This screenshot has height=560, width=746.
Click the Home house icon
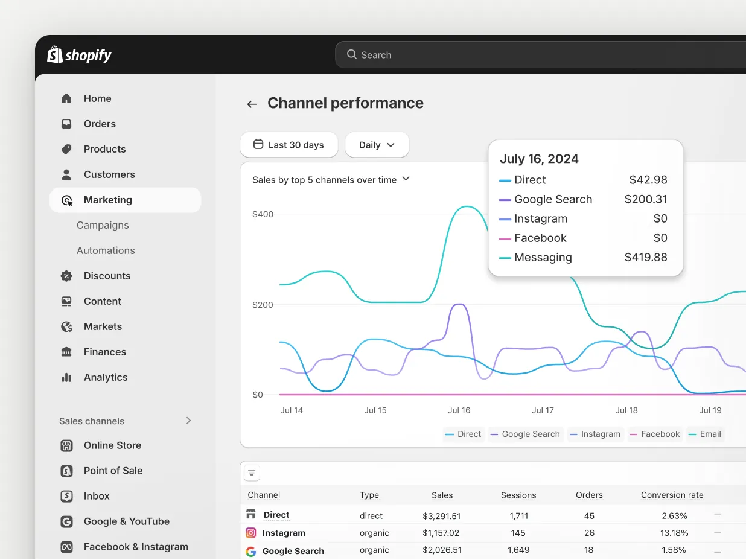[x=66, y=98]
